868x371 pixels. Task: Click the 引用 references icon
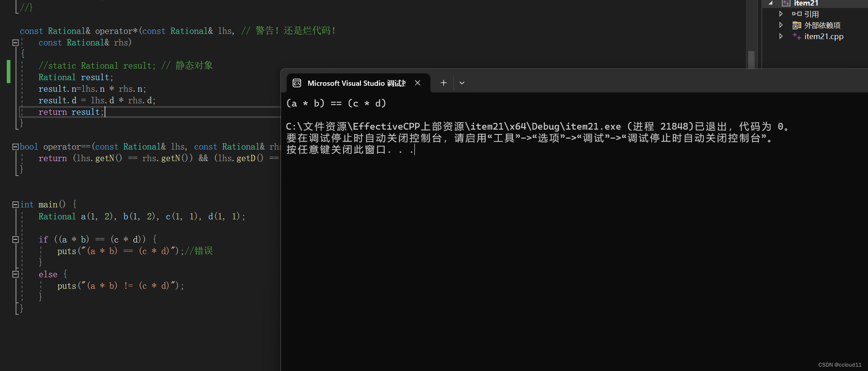[x=797, y=14]
